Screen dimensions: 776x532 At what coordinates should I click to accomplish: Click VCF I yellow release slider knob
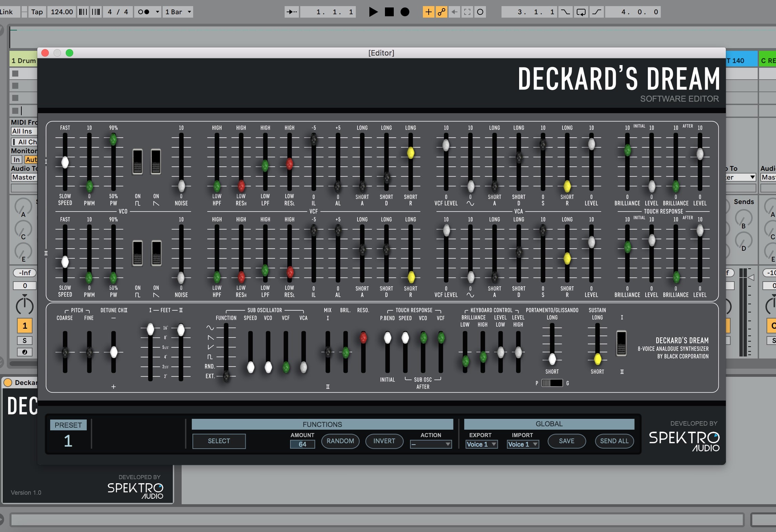point(410,153)
